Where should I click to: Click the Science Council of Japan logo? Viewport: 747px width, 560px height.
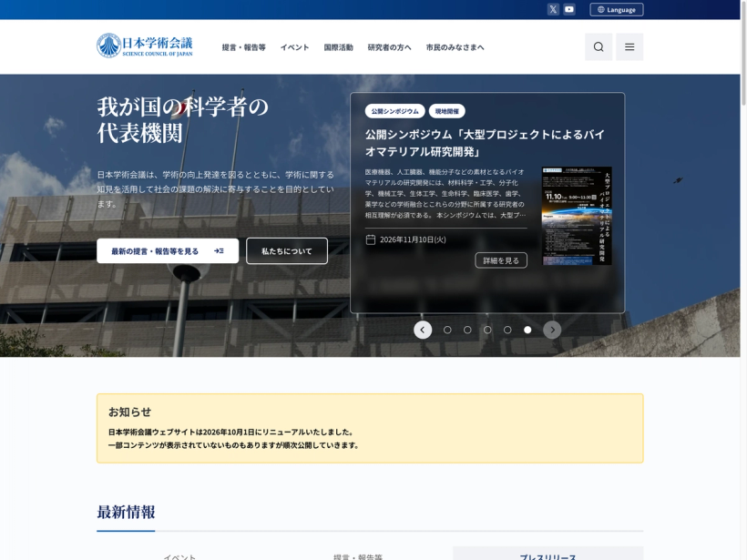[x=144, y=46]
